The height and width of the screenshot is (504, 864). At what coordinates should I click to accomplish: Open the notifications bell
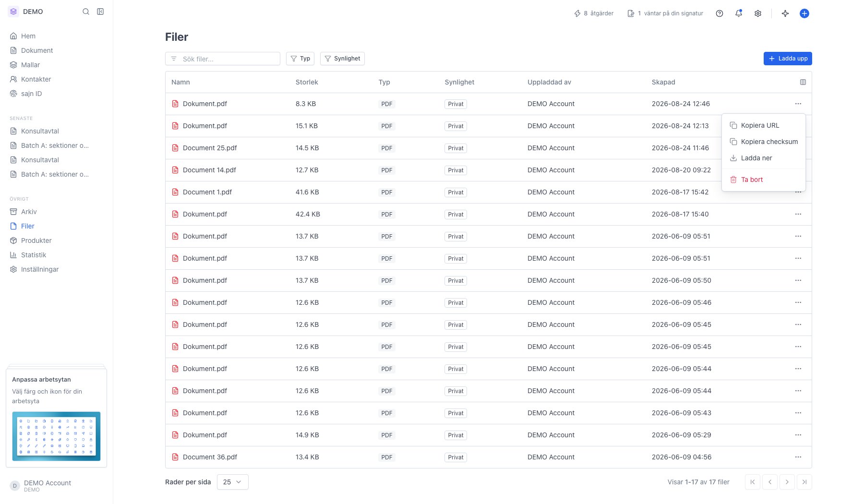[739, 13]
